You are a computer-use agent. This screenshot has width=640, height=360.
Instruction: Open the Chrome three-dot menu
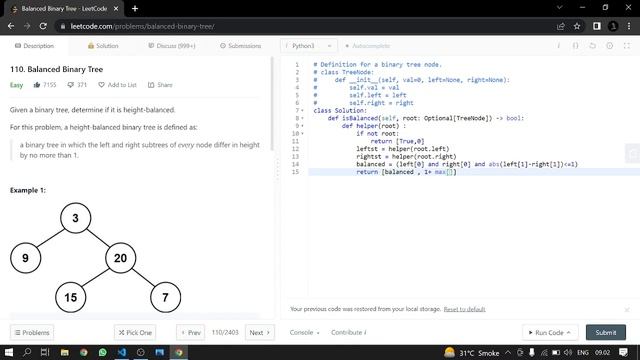tap(629, 26)
